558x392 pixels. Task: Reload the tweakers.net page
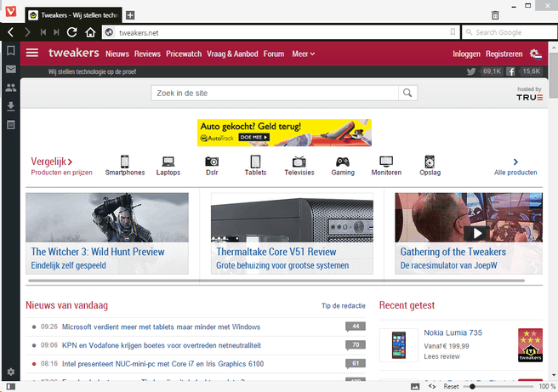point(72,32)
